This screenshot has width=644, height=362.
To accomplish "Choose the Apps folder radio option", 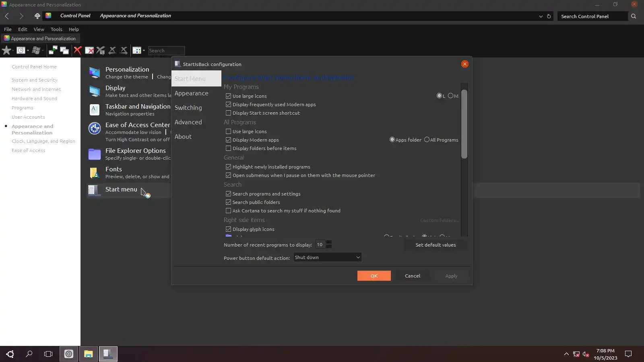I will coord(392,140).
